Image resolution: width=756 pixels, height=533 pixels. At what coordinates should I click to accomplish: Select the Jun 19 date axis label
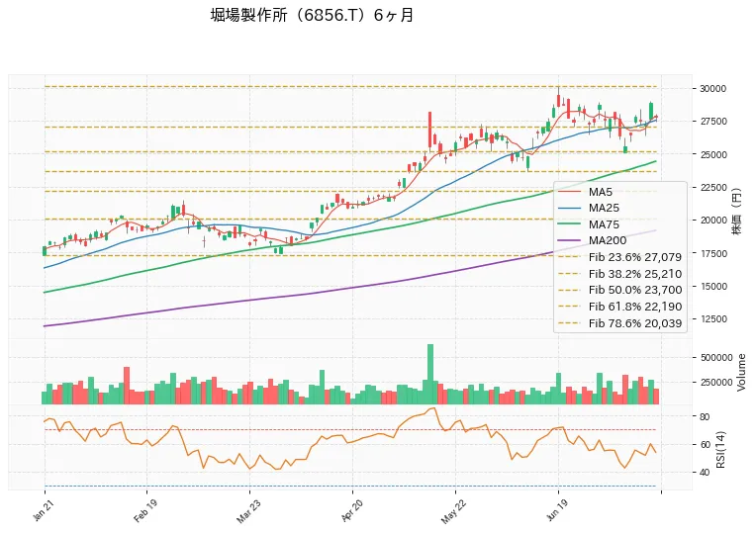point(556,511)
